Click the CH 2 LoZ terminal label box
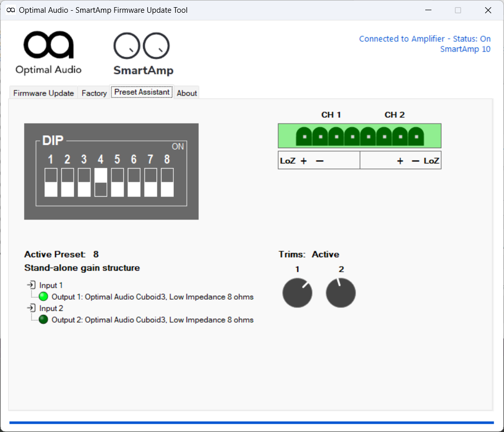Viewport: 504px width, 432px height. point(401,160)
